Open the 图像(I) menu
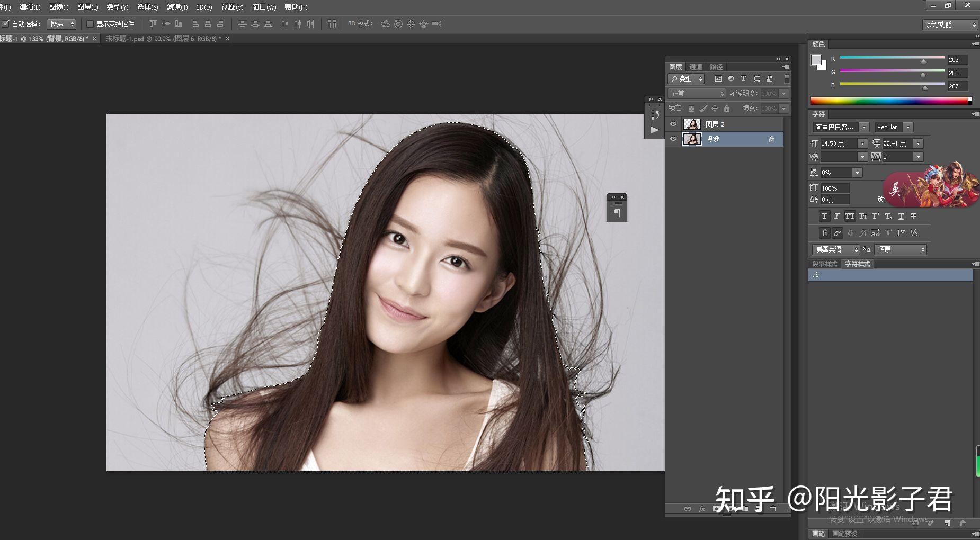This screenshot has height=540, width=980. (58, 7)
